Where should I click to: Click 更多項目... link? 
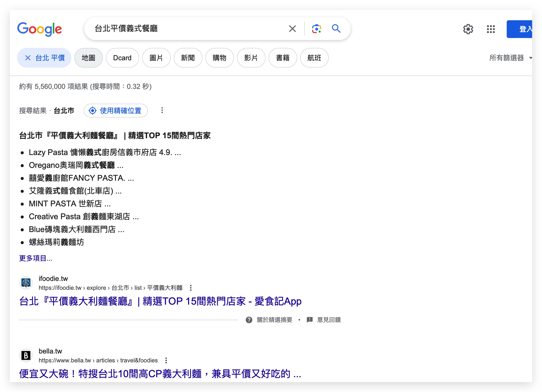click(x=36, y=258)
